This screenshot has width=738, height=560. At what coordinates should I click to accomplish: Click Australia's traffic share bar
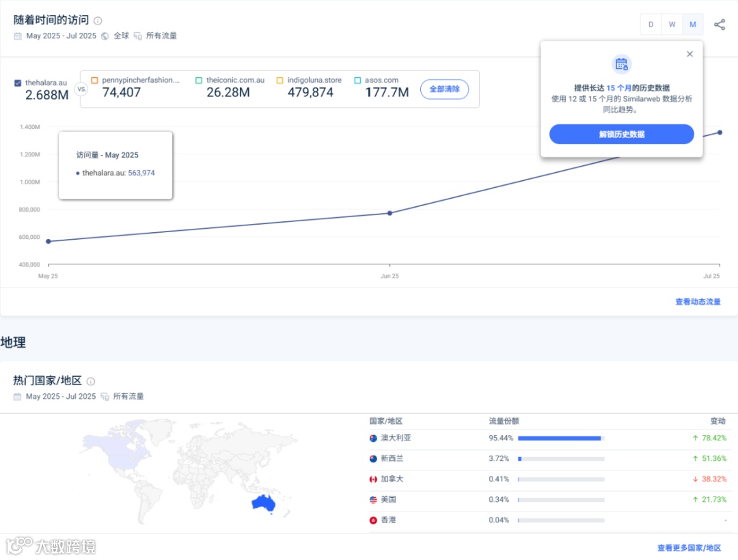point(561,438)
